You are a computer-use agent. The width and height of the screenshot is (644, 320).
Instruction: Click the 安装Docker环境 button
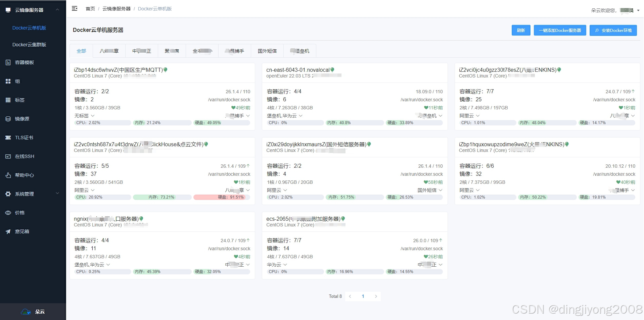(613, 30)
